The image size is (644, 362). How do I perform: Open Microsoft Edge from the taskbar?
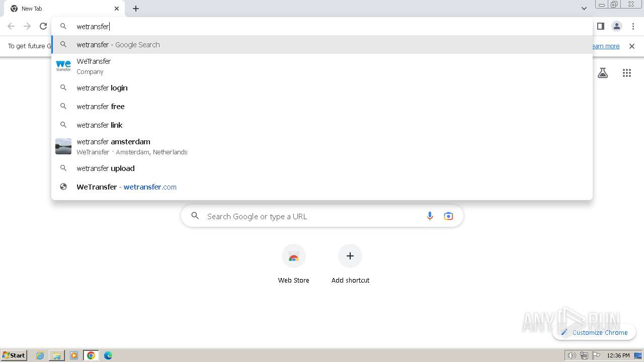click(x=108, y=355)
